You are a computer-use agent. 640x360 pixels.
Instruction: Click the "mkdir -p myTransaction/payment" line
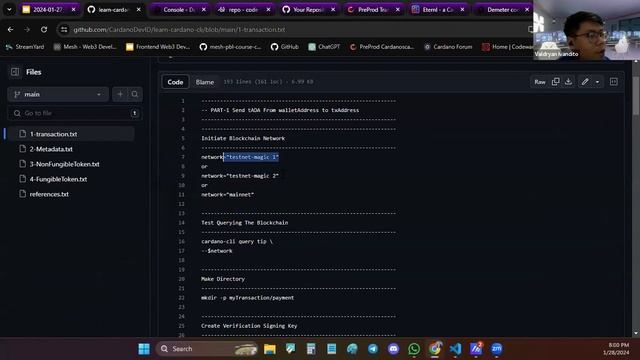tap(247, 298)
